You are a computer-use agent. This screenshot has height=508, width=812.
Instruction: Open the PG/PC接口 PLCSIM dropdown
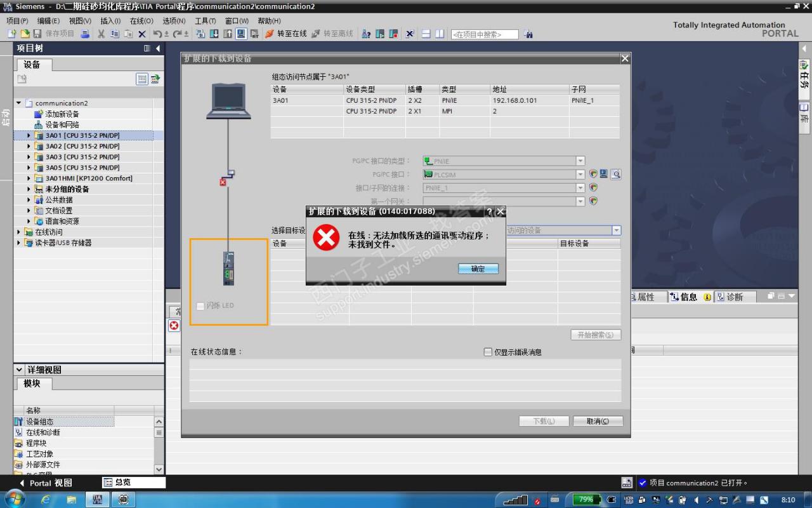[x=580, y=175]
